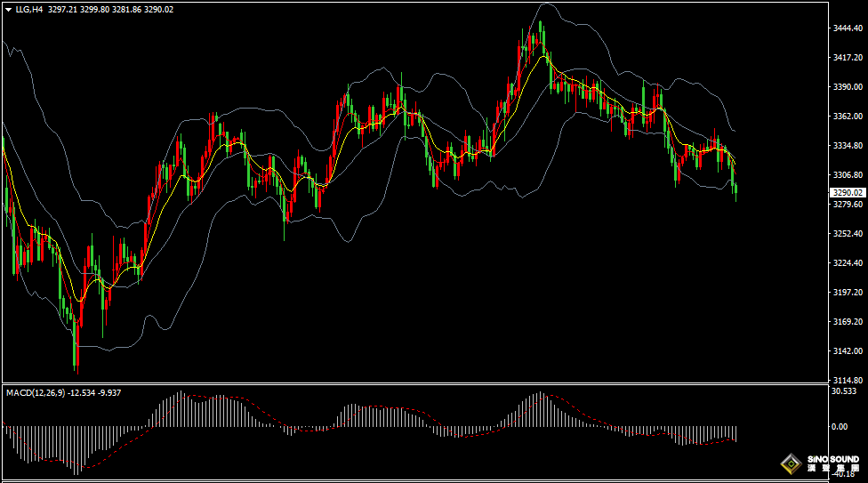Click the last MACD histogram bar
The width and height of the screenshot is (868, 483).
click(736, 433)
